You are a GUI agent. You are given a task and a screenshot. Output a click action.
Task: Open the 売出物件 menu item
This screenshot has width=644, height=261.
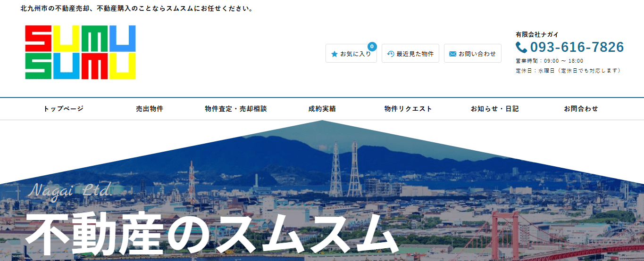150,109
